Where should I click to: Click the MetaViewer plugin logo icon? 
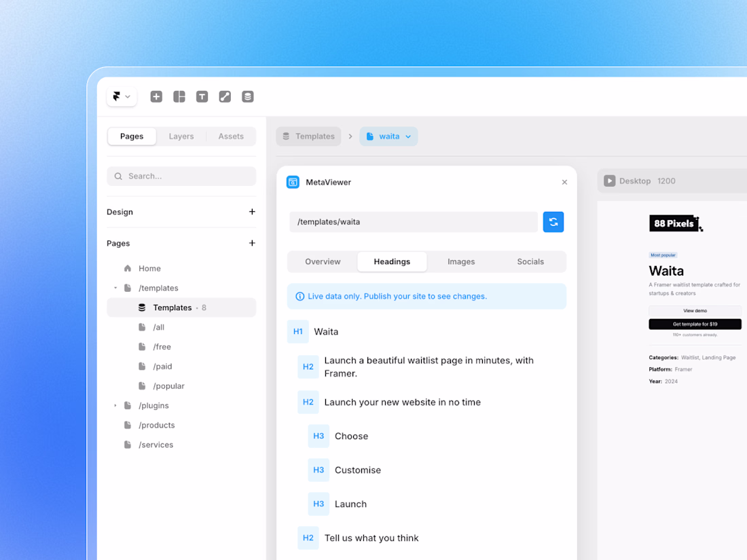point(293,182)
